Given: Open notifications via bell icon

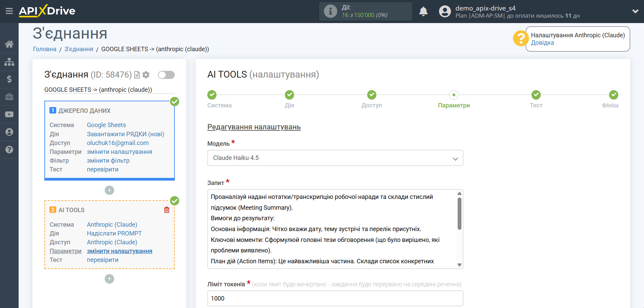Looking at the screenshot, I should [x=423, y=11].
